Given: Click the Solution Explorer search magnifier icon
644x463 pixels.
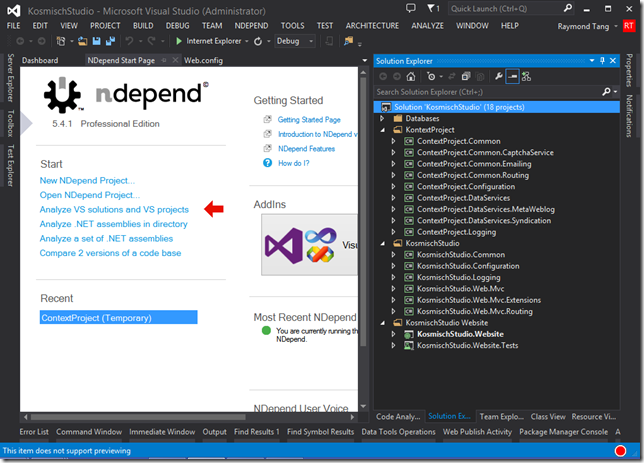Looking at the screenshot, I should [606, 92].
